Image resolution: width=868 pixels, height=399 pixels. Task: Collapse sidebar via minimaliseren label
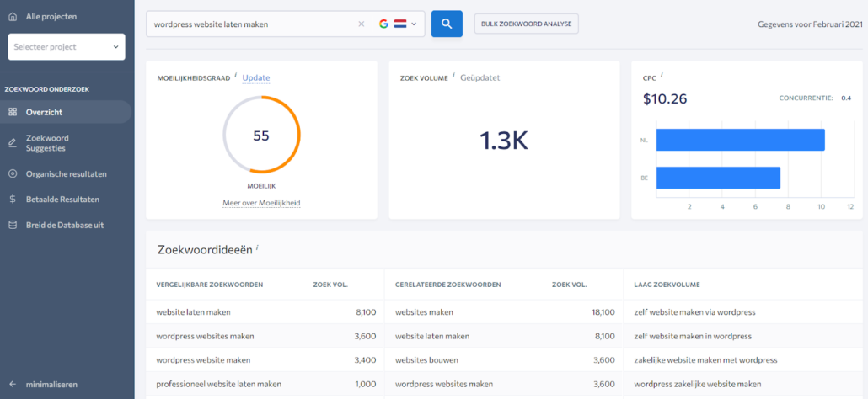51,384
